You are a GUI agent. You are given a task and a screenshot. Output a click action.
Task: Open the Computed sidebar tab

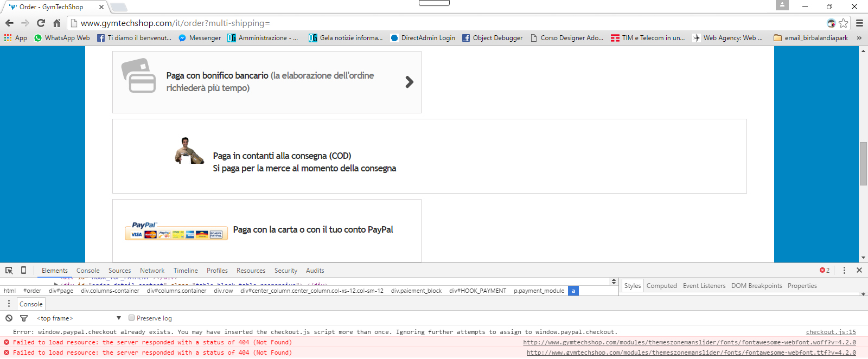click(x=661, y=286)
